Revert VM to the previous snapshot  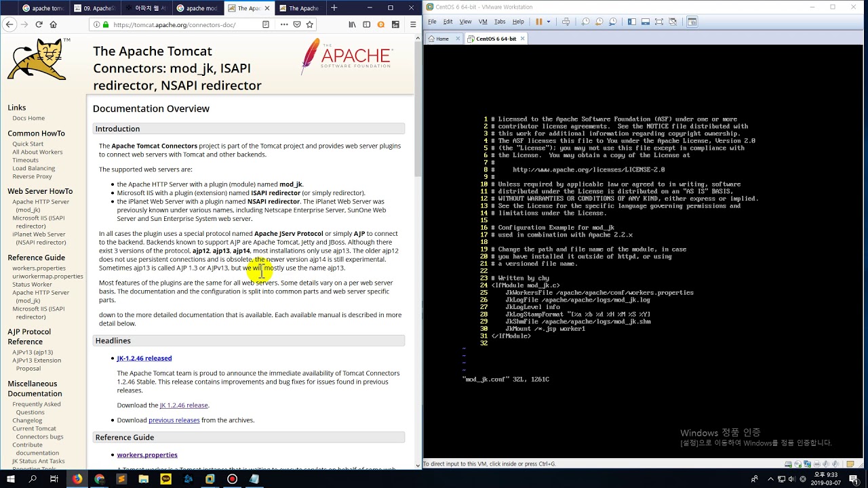pos(599,22)
